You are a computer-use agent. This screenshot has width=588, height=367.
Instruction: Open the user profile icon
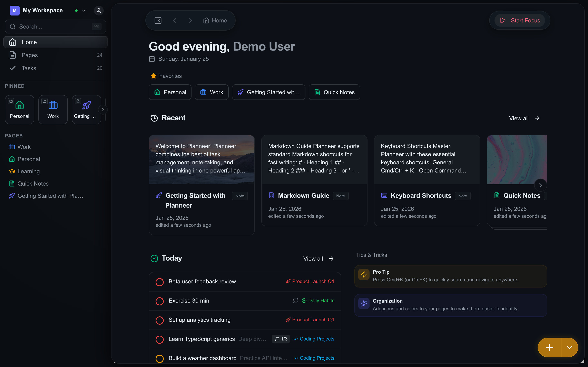(99, 11)
